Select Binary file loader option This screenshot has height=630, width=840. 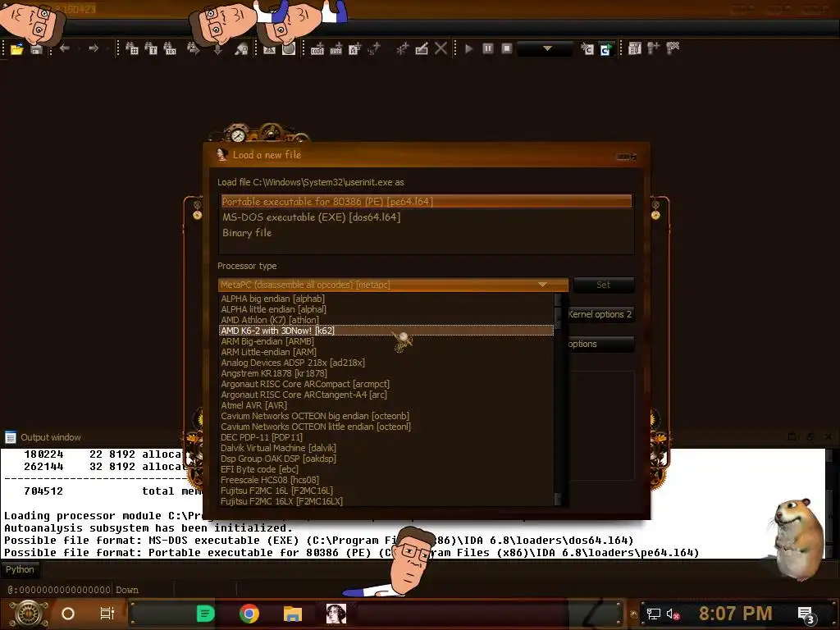[426, 232]
